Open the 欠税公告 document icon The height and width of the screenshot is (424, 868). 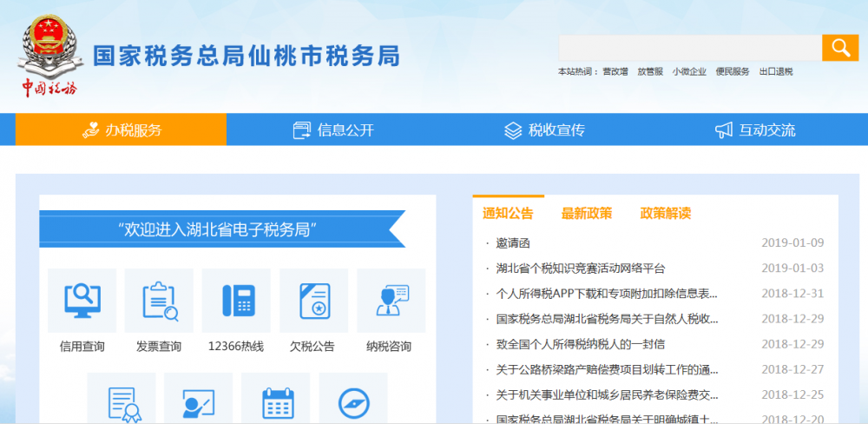(x=312, y=301)
